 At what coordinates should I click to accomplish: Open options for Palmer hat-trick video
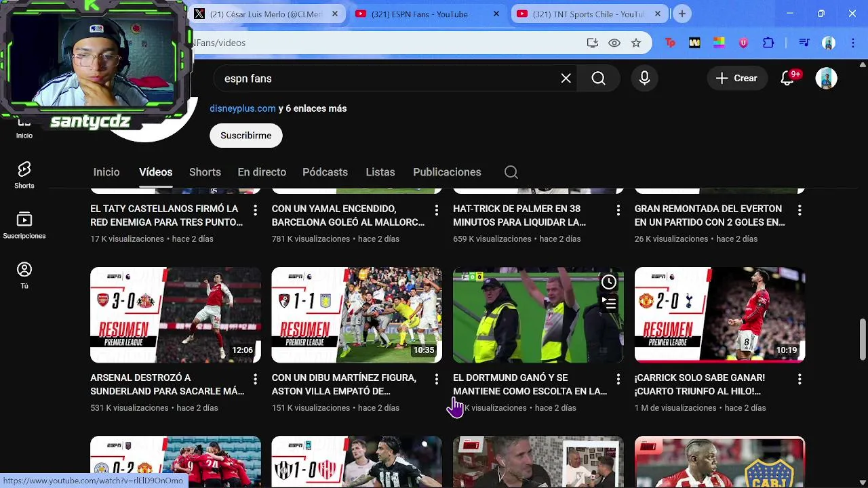(x=618, y=211)
